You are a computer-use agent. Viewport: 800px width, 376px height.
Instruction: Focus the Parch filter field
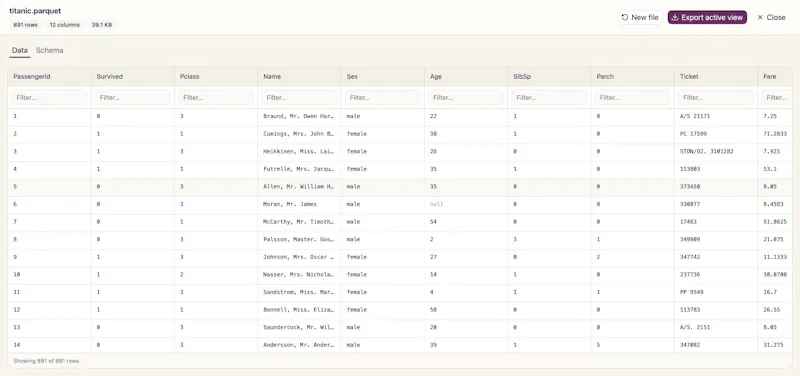(x=633, y=97)
